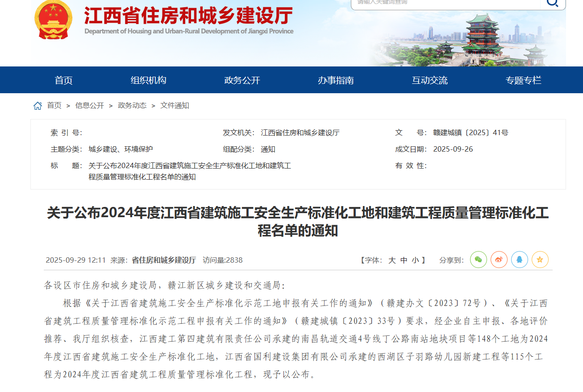The height and width of the screenshot is (392, 583).
Task: Click the home icon in breadcrumb
Action: click(38, 106)
